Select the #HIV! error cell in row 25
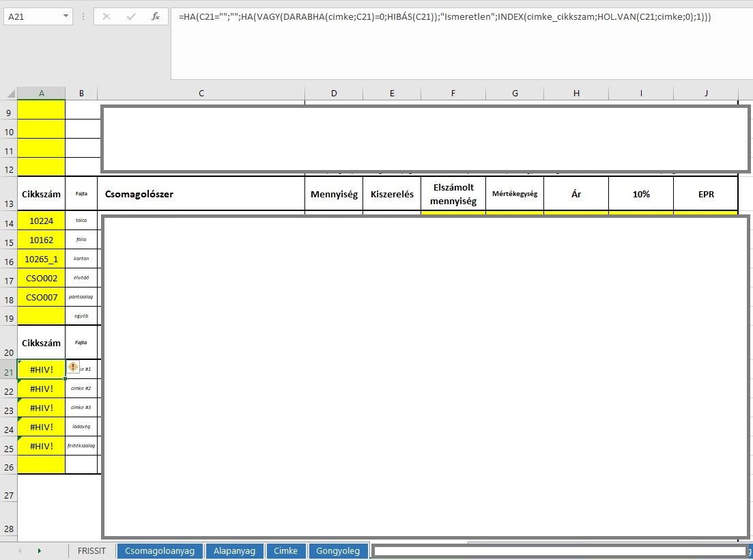This screenshot has height=560, width=753. pos(41,446)
